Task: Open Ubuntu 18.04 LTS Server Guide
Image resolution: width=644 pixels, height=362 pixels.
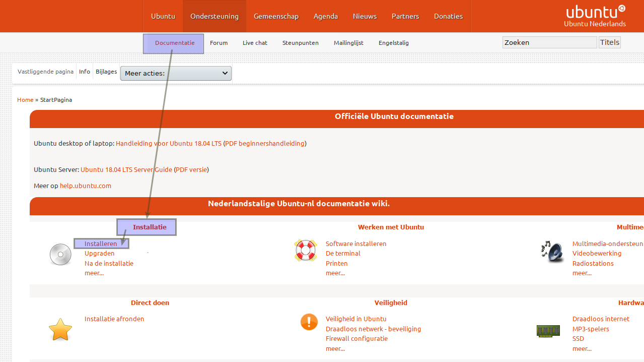Action: [x=126, y=170]
